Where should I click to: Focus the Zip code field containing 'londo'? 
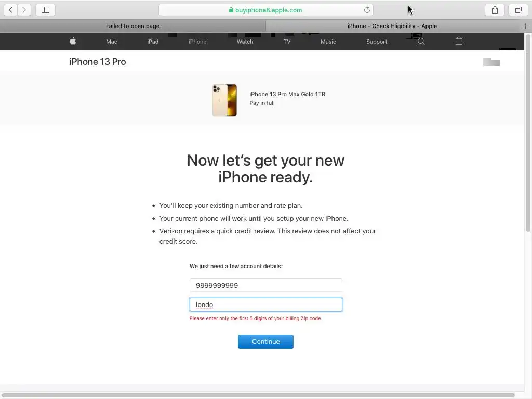[x=265, y=304]
